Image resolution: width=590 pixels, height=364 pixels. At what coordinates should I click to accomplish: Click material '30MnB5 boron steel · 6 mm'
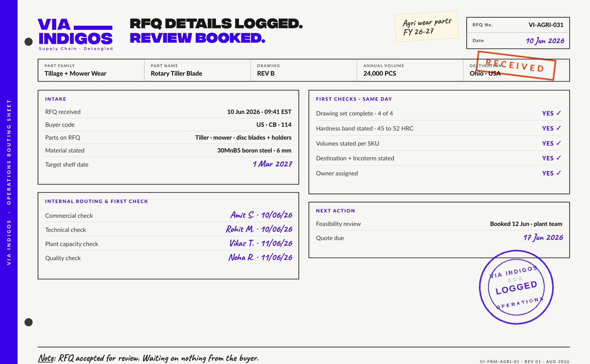tap(254, 150)
